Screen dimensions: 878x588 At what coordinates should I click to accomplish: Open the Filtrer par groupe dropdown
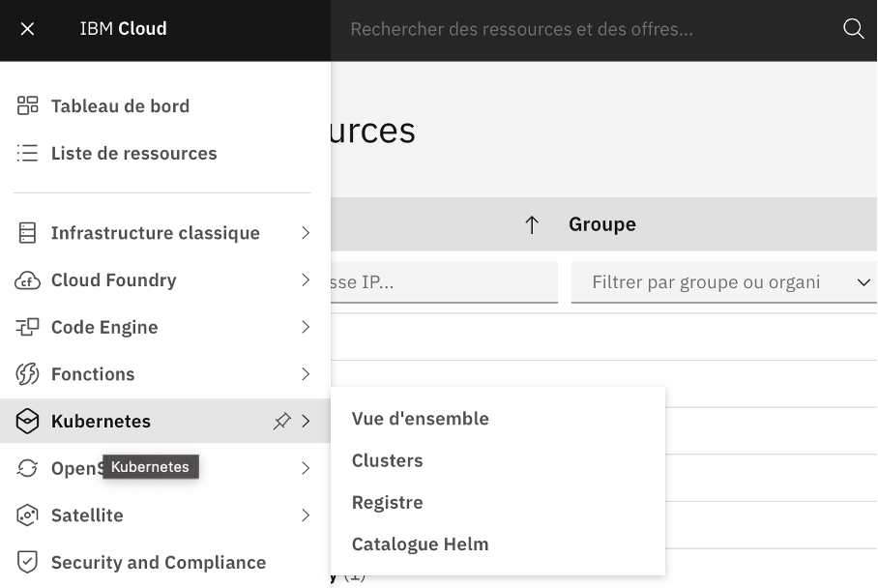(x=725, y=282)
